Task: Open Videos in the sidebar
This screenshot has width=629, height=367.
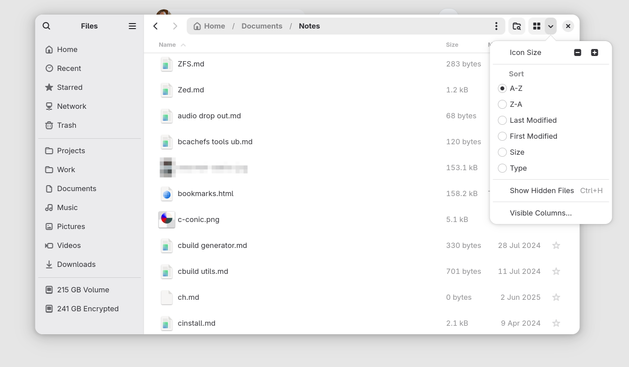Action: (89, 245)
